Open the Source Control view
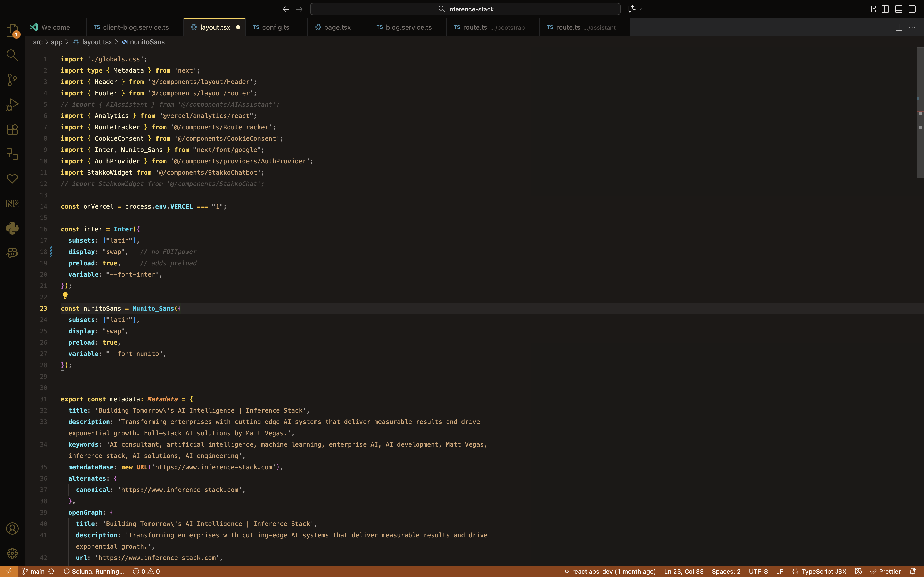Viewport: 924px width, 577px height. coord(12,80)
